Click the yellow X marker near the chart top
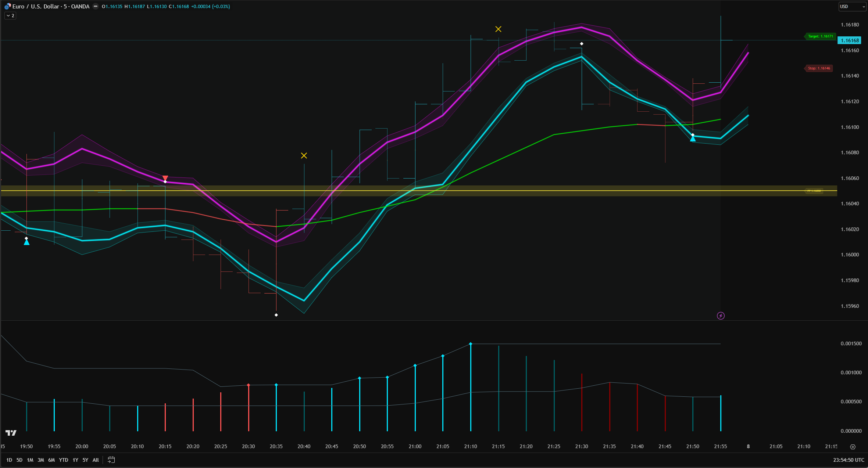The width and height of the screenshot is (868, 468). point(498,29)
